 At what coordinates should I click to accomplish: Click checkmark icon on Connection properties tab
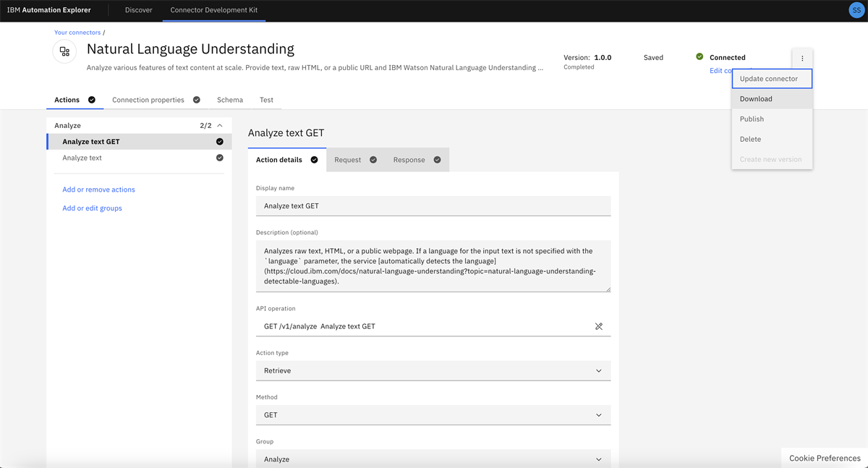click(197, 100)
